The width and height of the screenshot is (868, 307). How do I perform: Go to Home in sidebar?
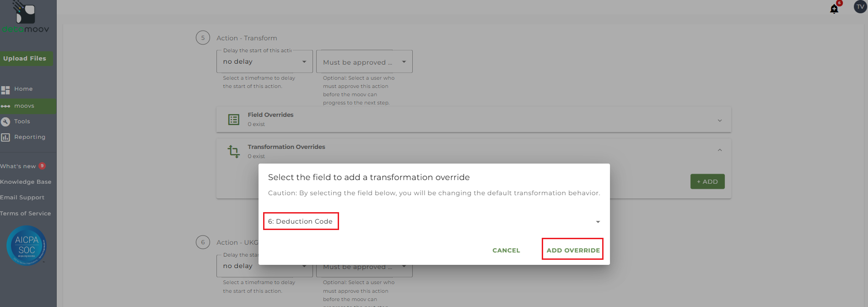pyautogui.click(x=23, y=89)
